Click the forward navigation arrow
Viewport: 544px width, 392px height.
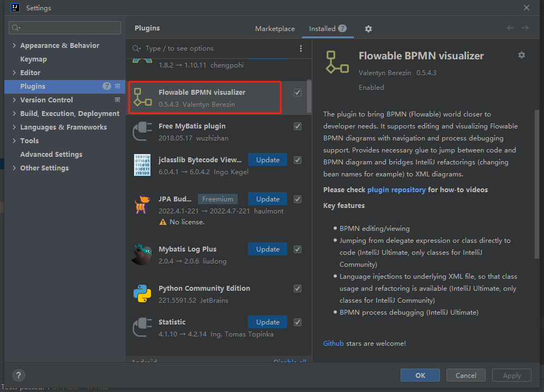point(525,28)
